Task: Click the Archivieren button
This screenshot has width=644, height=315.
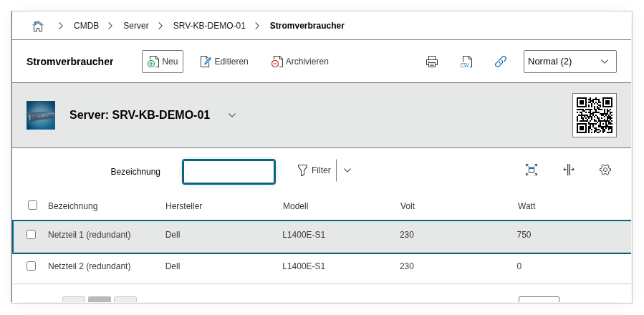Action: [299, 62]
